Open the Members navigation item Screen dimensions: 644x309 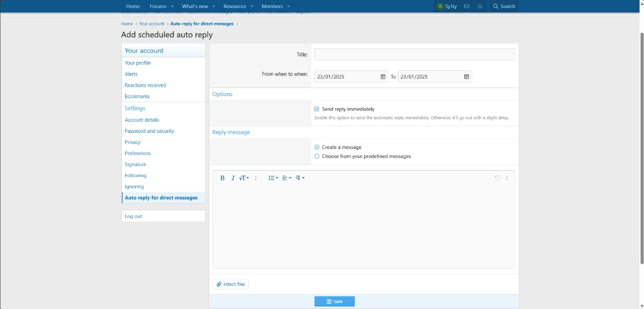tap(272, 7)
